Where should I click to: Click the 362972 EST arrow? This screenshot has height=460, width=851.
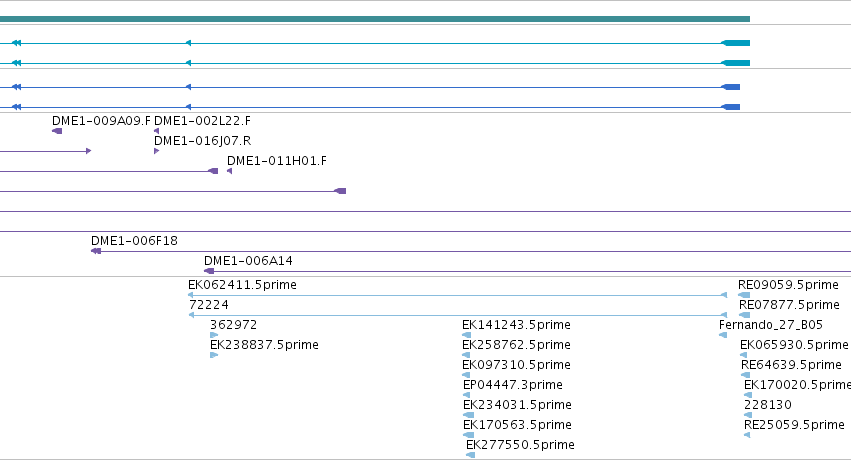point(214,335)
